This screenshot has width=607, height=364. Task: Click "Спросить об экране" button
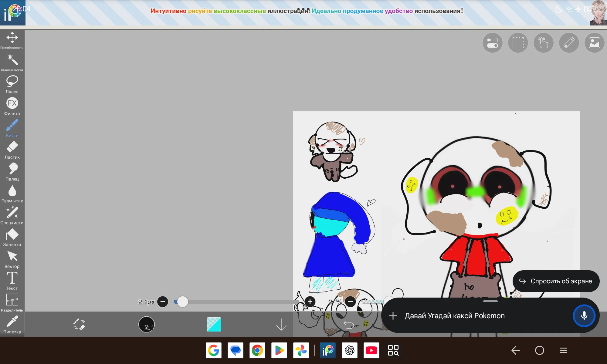pyautogui.click(x=556, y=281)
